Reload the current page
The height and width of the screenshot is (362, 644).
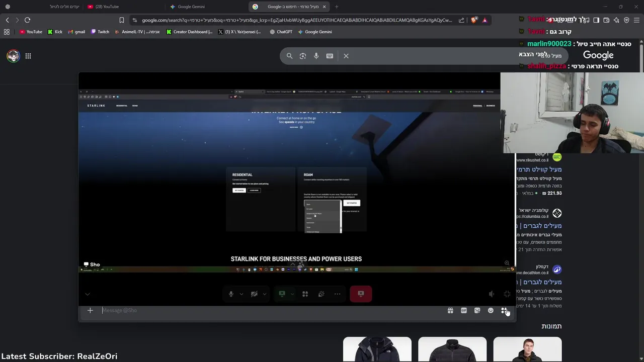[x=27, y=20]
